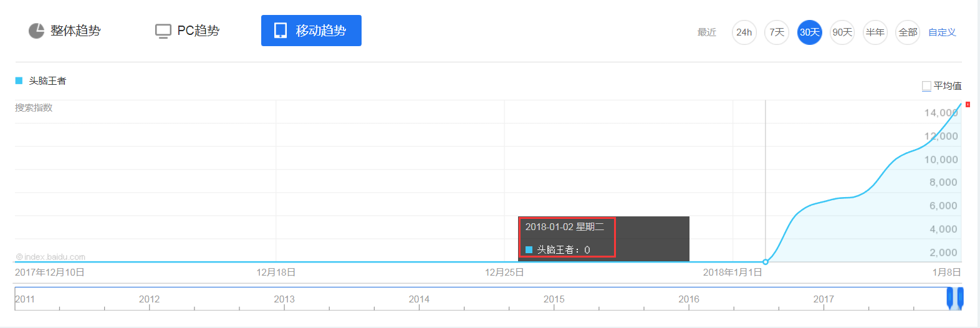Switch to the PC趋势 tab
Screen dimensions: 980x328
(x=187, y=31)
